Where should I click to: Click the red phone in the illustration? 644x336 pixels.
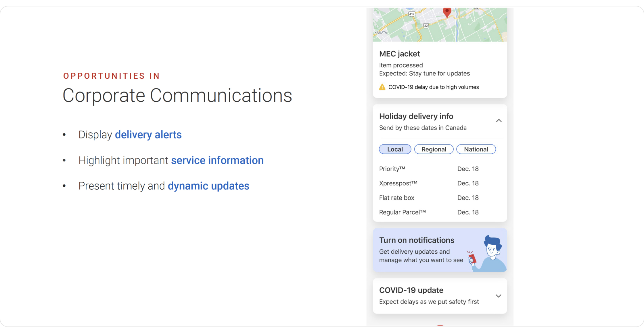pyautogui.click(x=472, y=258)
